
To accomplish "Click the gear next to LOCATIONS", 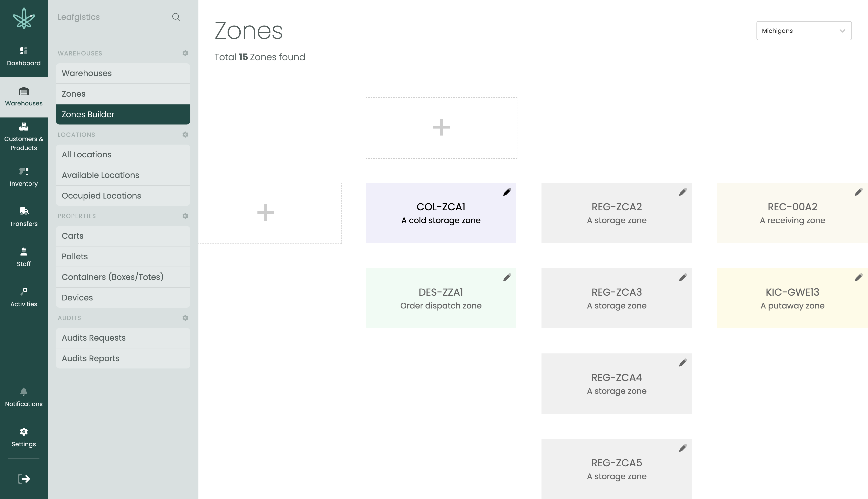I will click(185, 135).
